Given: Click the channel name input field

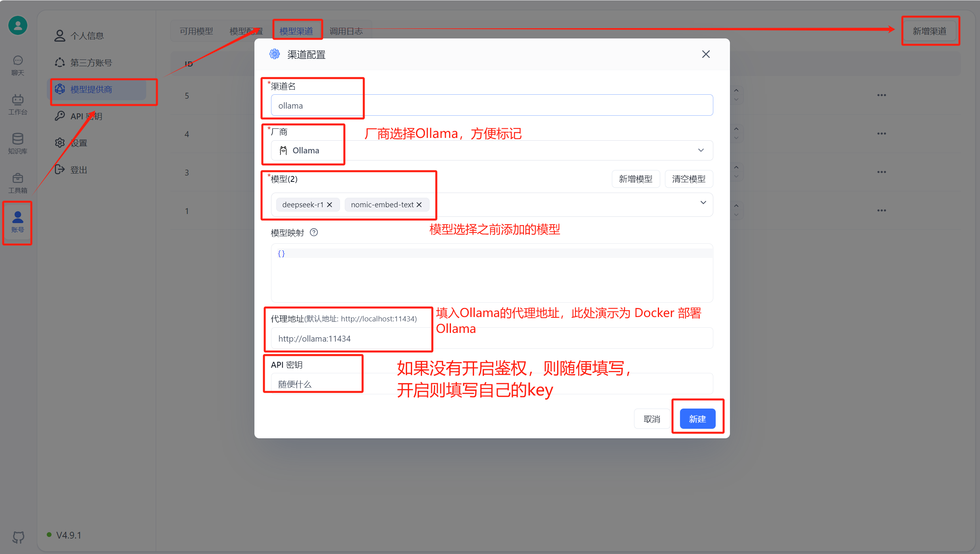Looking at the screenshot, I should coord(491,105).
